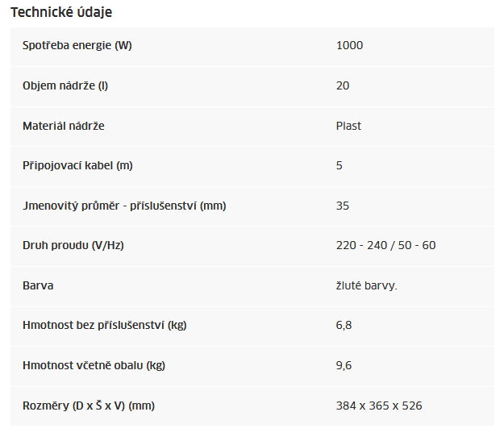The height and width of the screenshot is (441, 504).
Task: Click the Technické údaje heading
Action: (x=61, y=13)
